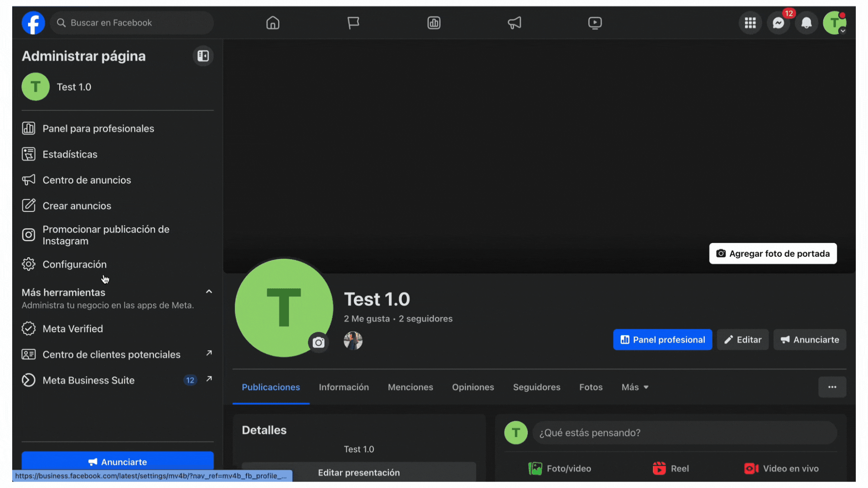This screenshot has height=488, width=868.
Task: Click the Facebook logo
Action: tap(33, 23)
